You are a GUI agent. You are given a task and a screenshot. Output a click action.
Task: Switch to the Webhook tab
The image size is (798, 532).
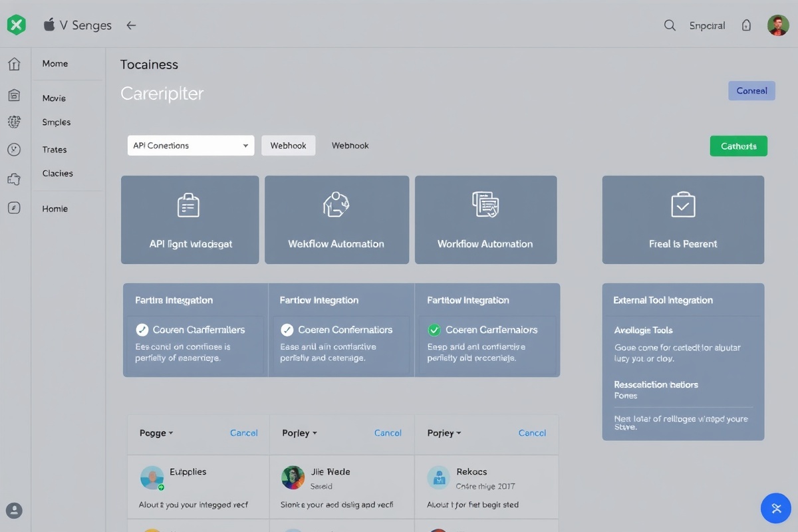coord(288,145)
